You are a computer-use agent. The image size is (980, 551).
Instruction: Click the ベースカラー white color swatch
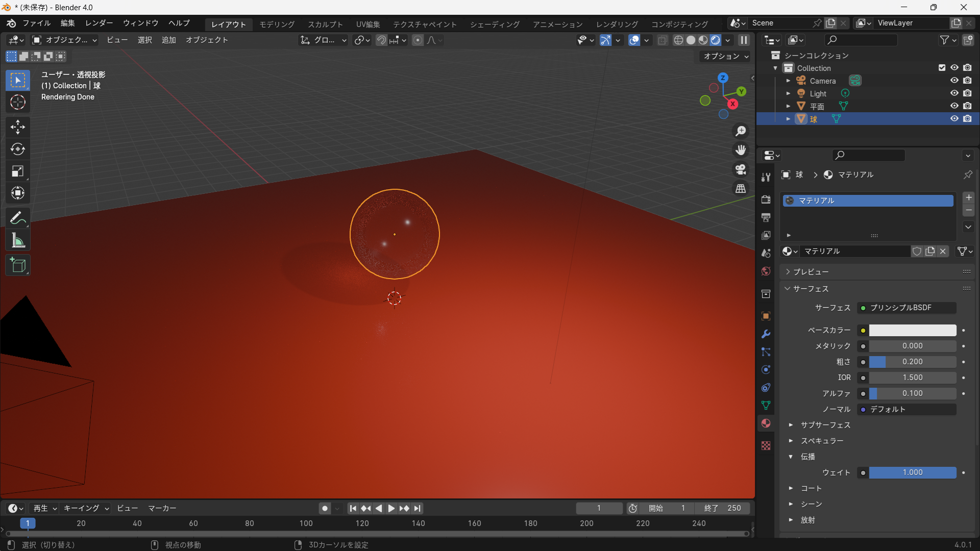pyautogui.click(x=912, y=331)
